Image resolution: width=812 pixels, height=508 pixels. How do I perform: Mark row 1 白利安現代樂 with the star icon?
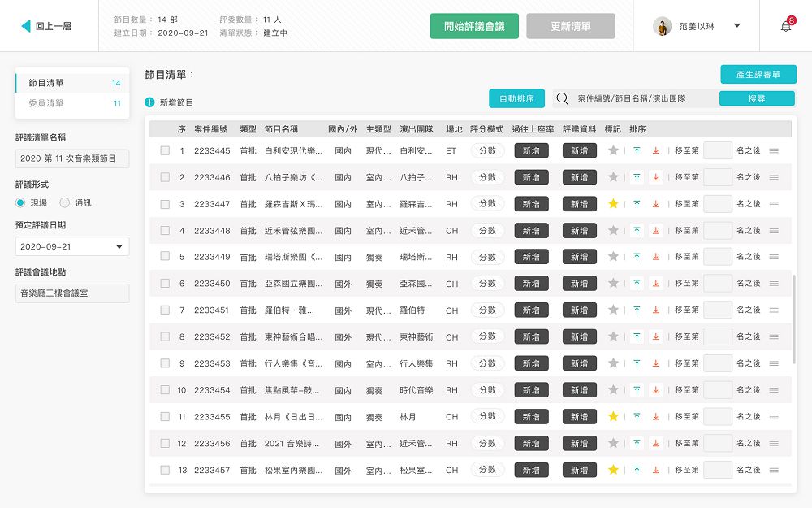pyautogui.click(x=613, y=150)
